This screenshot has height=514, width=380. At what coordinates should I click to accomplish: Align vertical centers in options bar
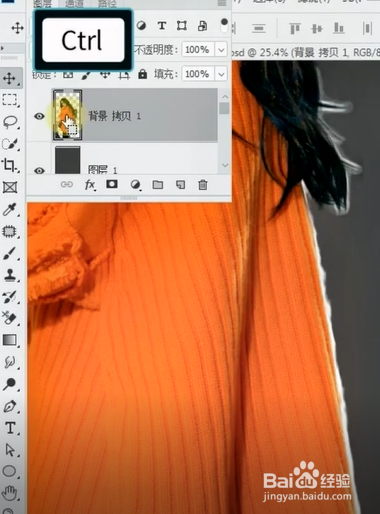pos(317,28)
